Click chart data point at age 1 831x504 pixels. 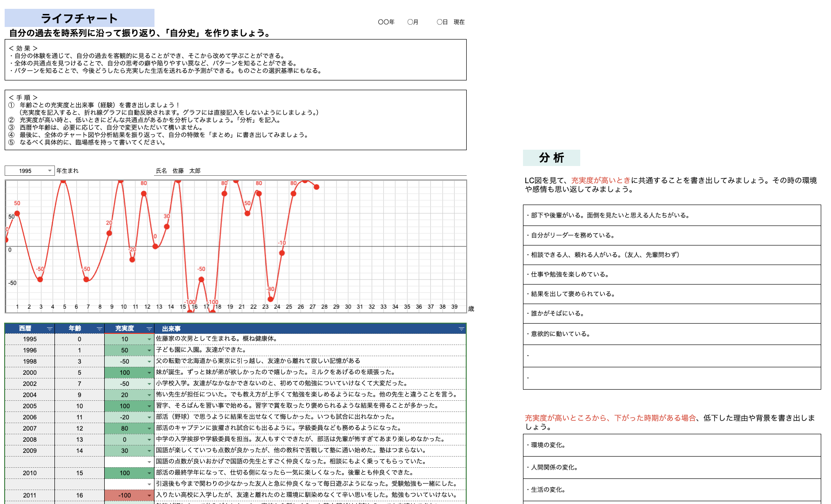point(17,213)
